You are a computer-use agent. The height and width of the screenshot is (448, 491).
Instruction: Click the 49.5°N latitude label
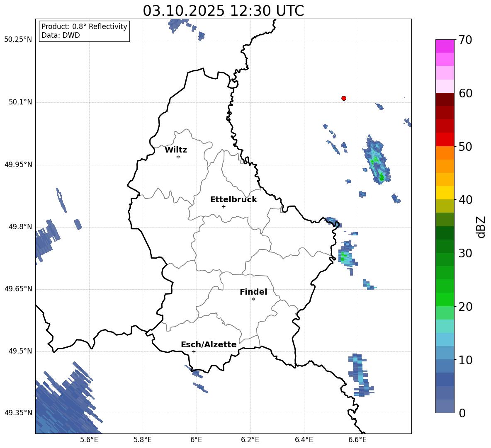click(x=20, y=351)
